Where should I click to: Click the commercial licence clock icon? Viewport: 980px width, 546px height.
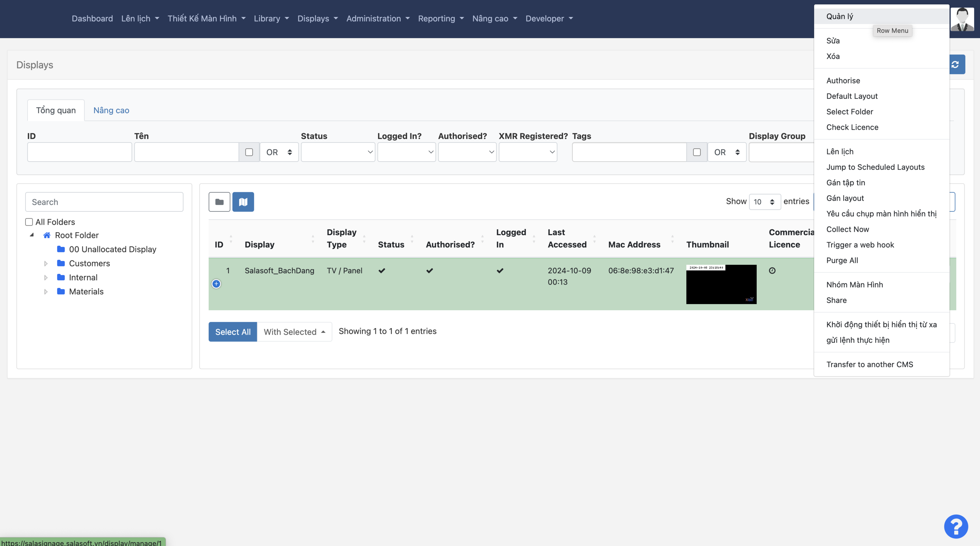pyautogui.click(x=772, y=271)
